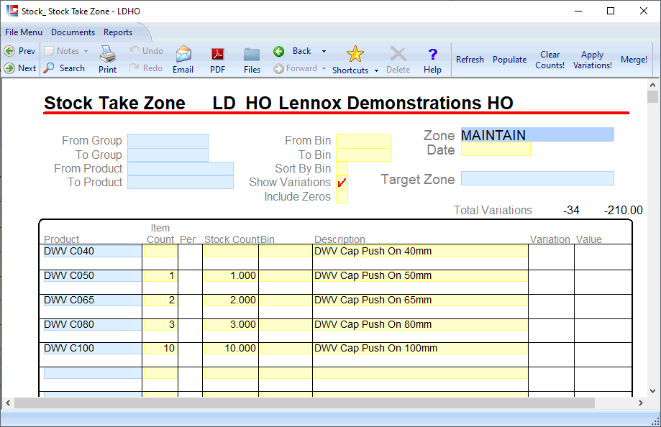The width and height of the screenshot is (661, 427).
Task: Click the Email envelope icon
Action: coord(183,54)
